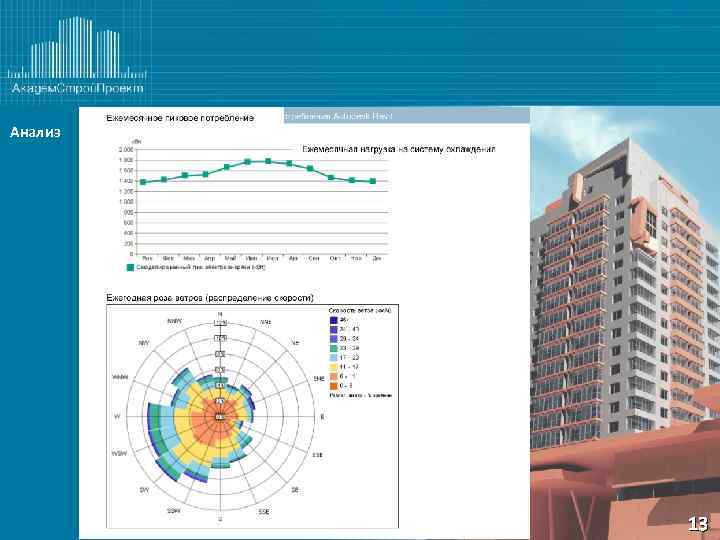
Task: Click the July peak data marker on line chart
Action: [269, 161]
